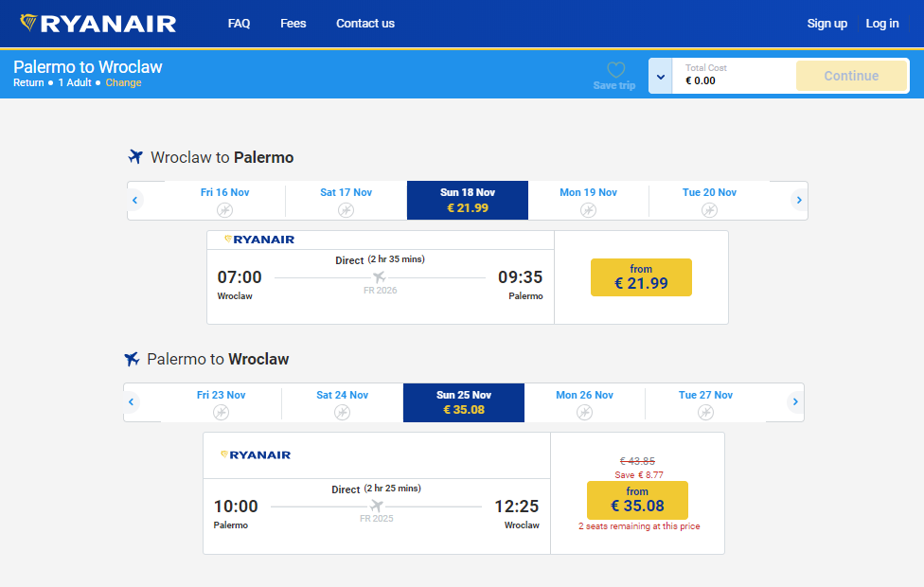Click no-flight icon under Fri 23 Nov

click(221, 413)
